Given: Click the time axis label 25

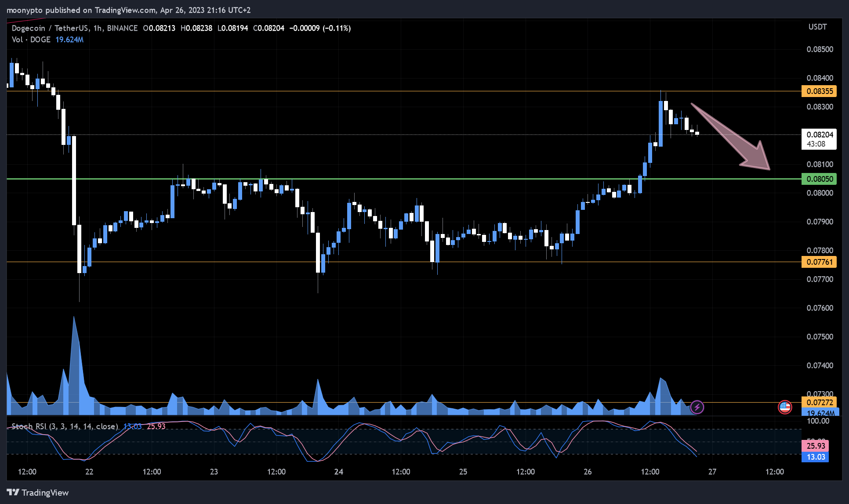Looking at the screenshot, I should click(x=463, y=472).
